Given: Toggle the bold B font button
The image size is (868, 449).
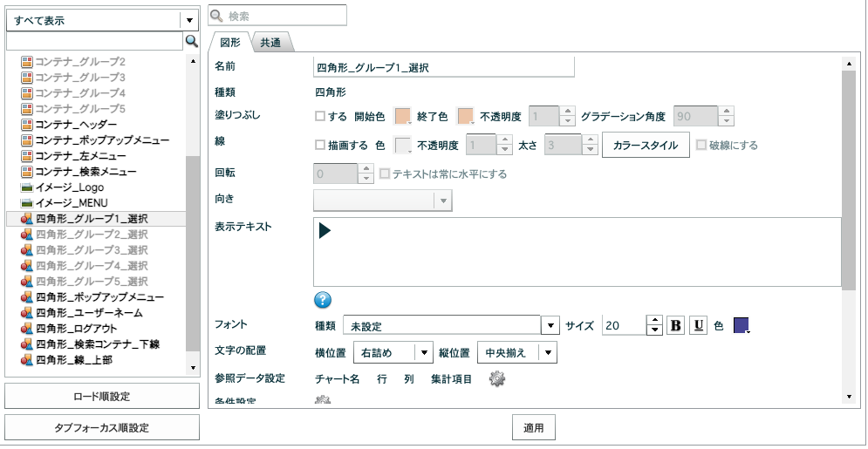Looking at the screenshot, I should (x=675, y=326).
